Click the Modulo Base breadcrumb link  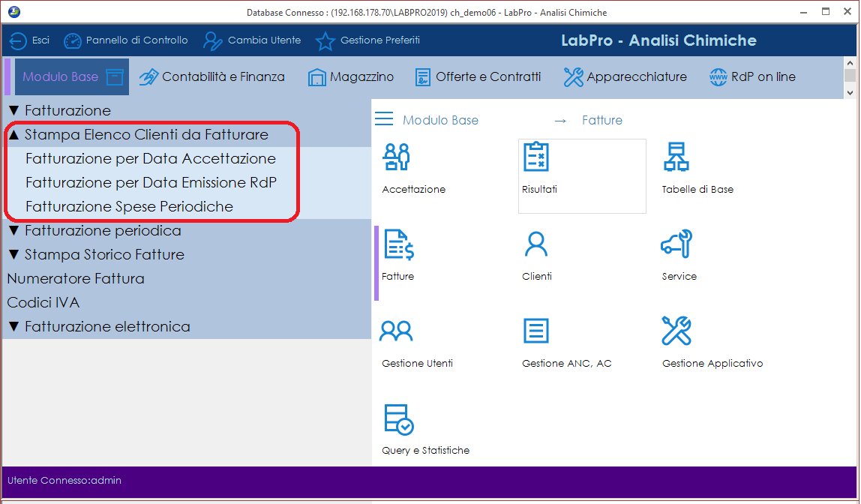440,120
